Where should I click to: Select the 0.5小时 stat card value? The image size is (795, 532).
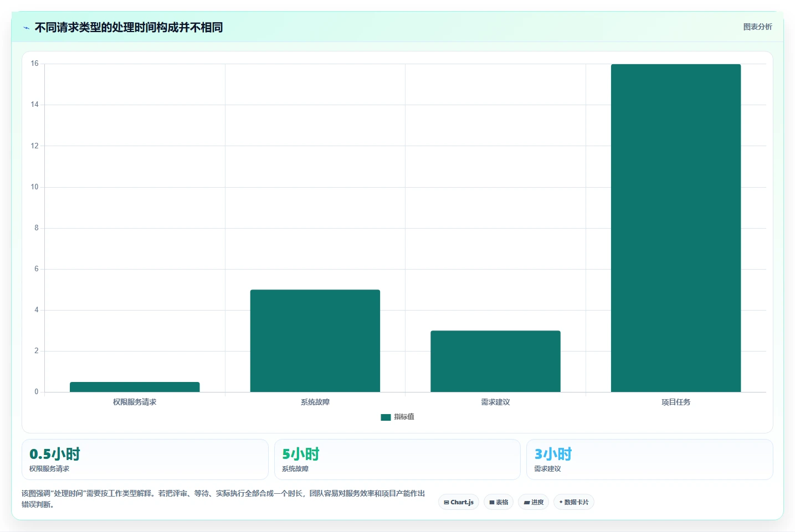tap(55, 454)
